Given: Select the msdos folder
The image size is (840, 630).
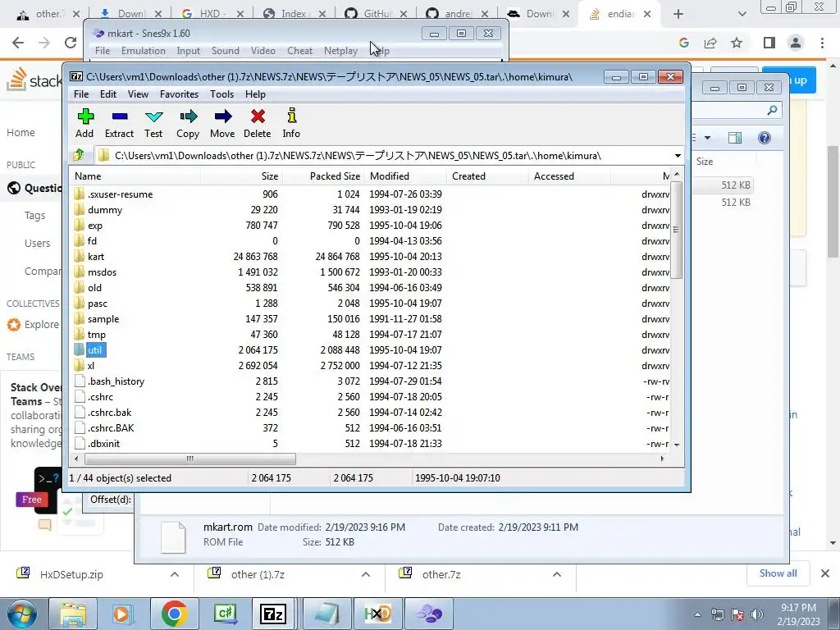Looking at the screenshot, I should click(102, 272).
